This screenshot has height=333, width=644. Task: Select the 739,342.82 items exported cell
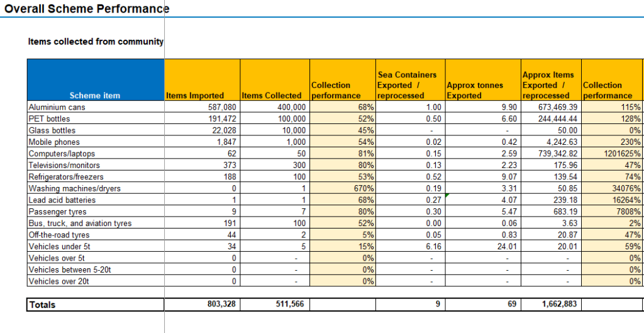click(551, 154)
